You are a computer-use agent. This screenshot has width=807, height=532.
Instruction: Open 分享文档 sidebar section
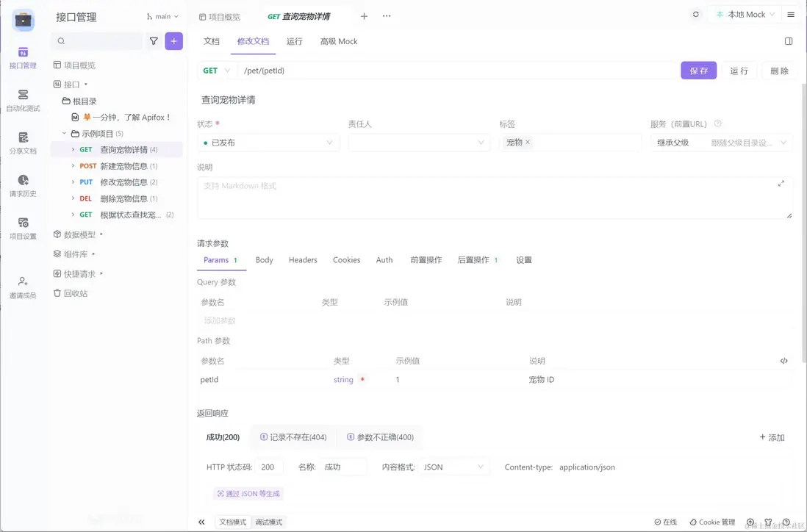pyautogui.click(x=23, y=143)
